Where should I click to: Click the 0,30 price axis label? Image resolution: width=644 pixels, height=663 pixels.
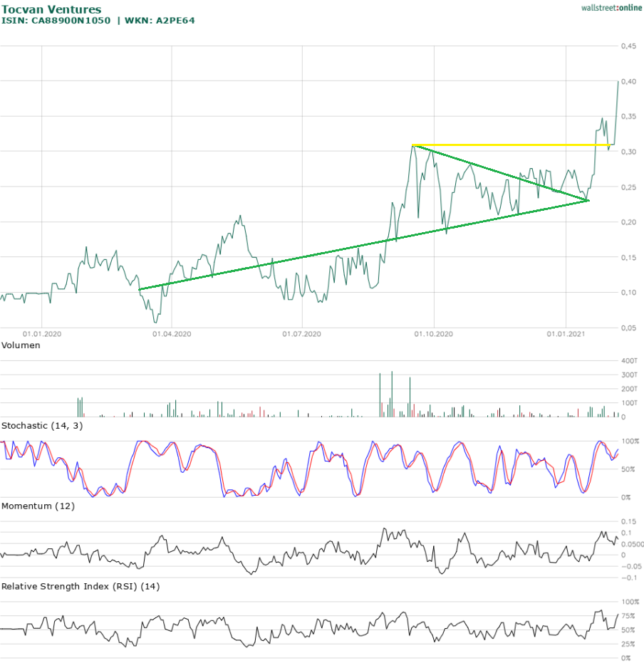point(628,152)
